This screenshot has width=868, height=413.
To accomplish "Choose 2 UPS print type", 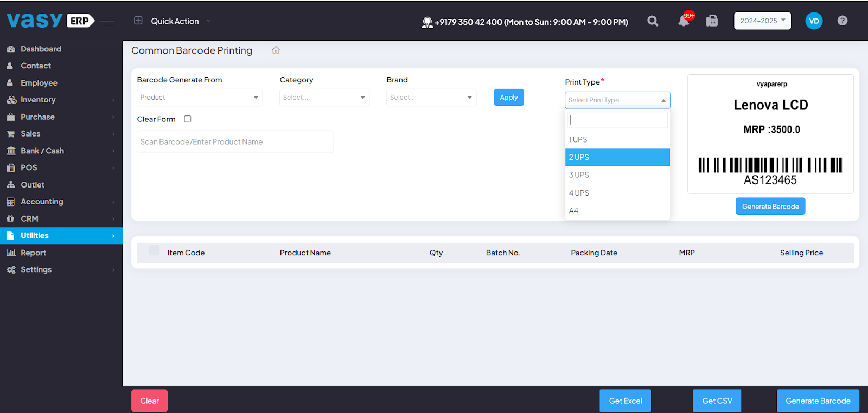I will pyautogui.click(x=617, y=157).
